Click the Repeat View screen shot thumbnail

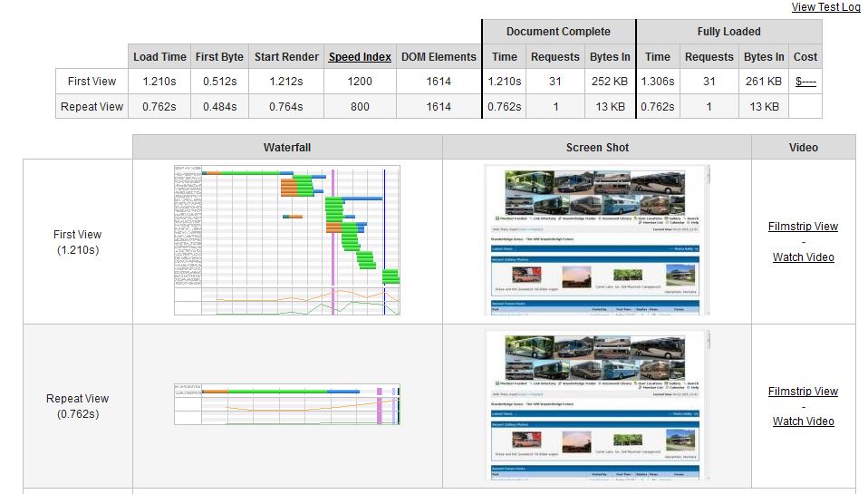597,404
